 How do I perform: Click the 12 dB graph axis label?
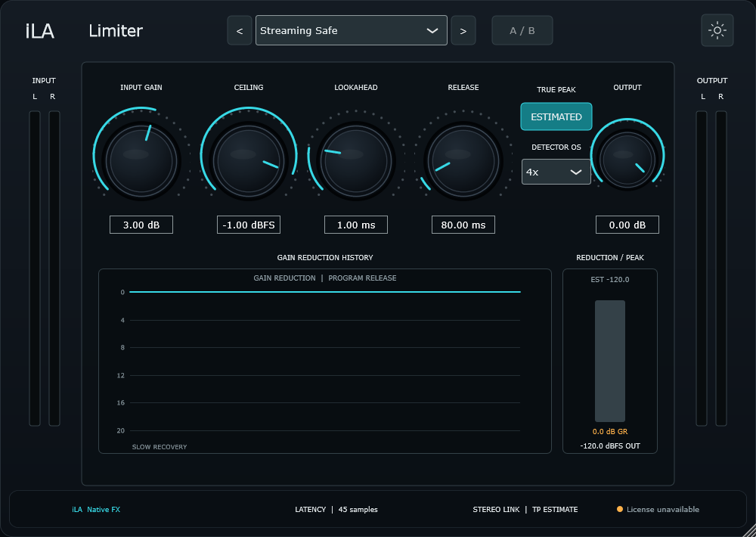tap(120, 375)
